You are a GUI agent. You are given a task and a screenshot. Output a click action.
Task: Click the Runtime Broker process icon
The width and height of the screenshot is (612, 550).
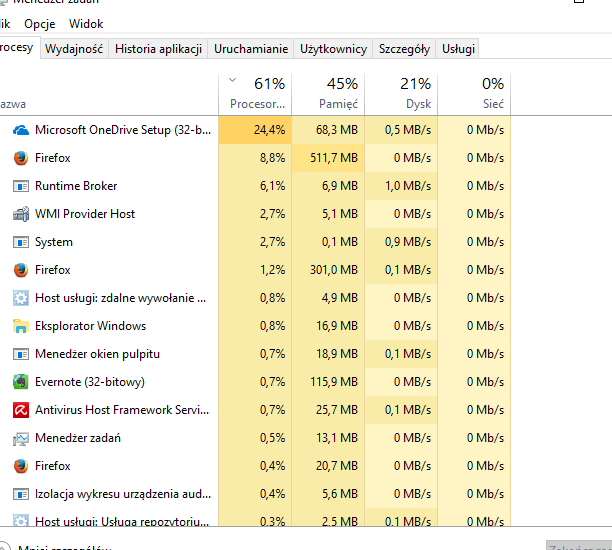[x=21, y=186]
